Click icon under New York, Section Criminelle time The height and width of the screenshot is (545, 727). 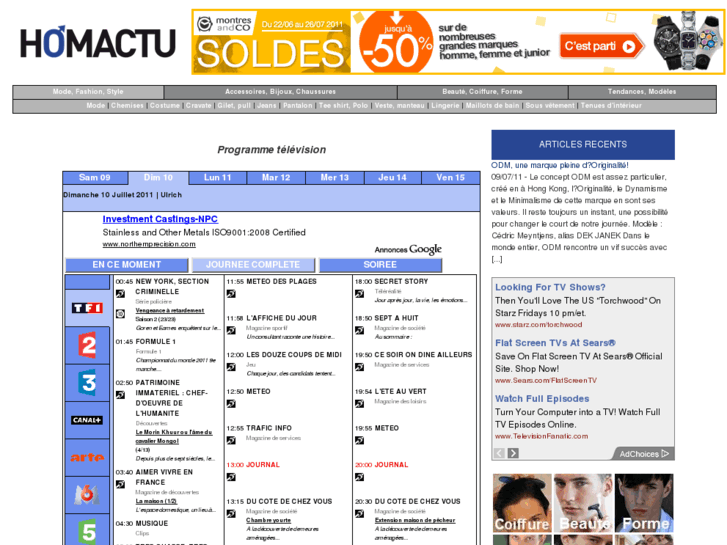[x=121, y=294]
